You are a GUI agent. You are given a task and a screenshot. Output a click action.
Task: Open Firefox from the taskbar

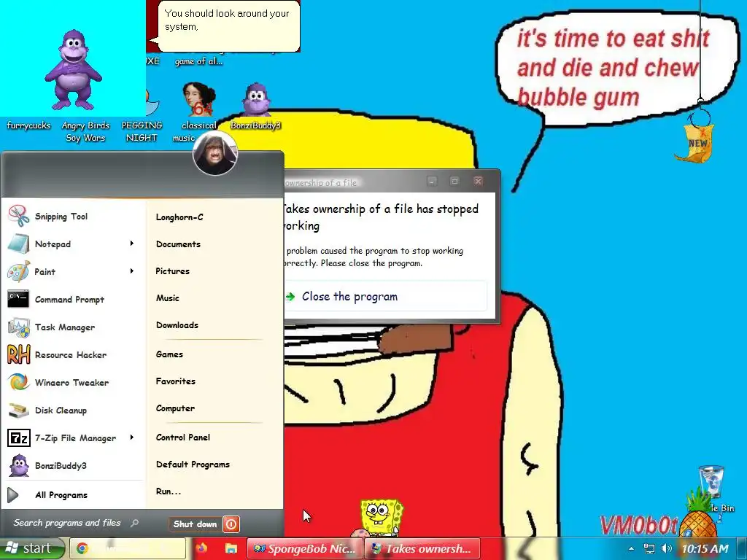pos(201,548)
